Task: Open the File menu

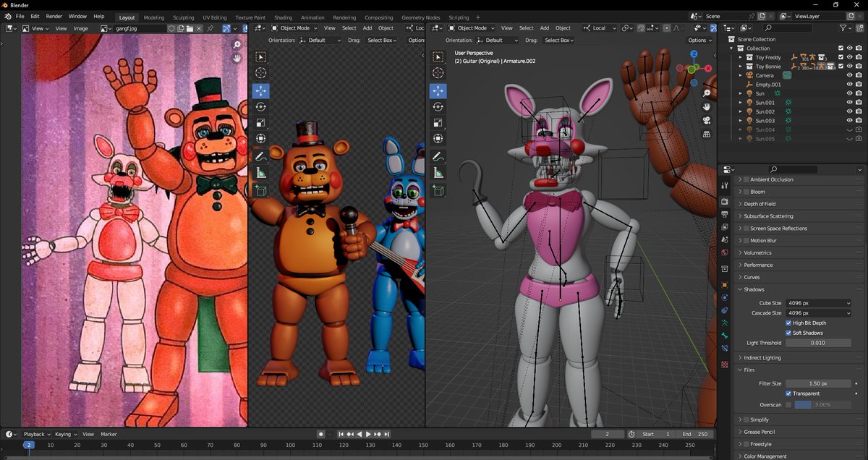Action: click(x=20, y=16)
